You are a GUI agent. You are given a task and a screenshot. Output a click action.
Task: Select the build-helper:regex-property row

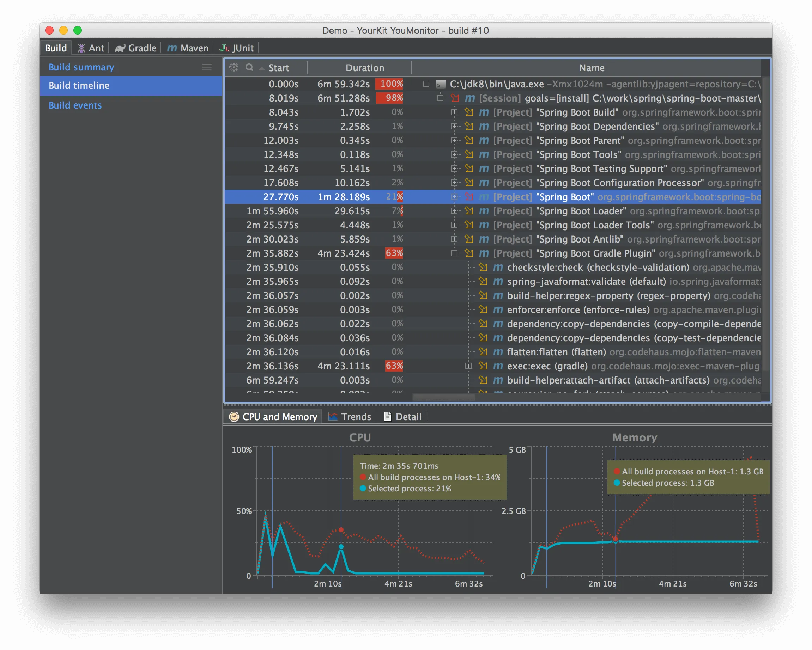(x=493, y=295)
